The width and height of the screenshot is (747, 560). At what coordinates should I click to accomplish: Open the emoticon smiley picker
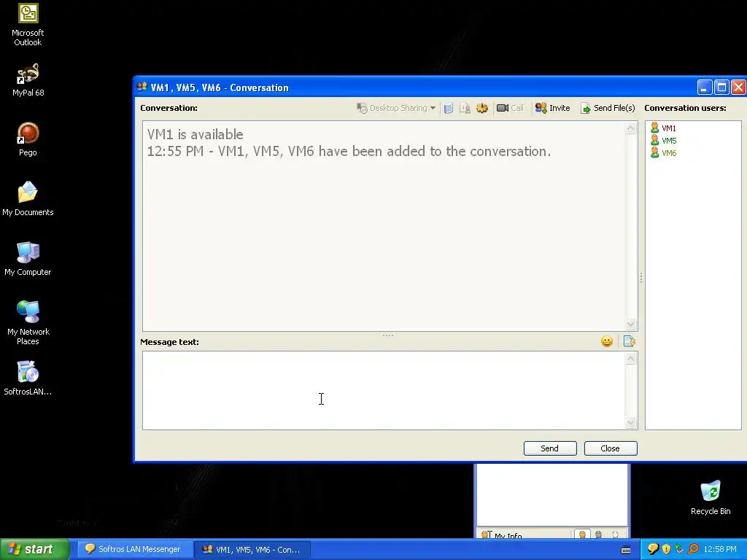point(606,341)
